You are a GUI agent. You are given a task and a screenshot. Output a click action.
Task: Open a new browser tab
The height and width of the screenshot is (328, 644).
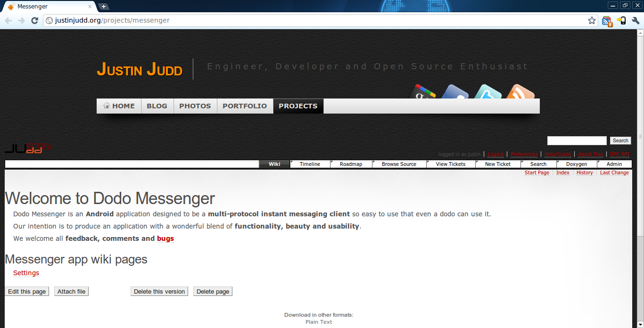click(104, 6)
